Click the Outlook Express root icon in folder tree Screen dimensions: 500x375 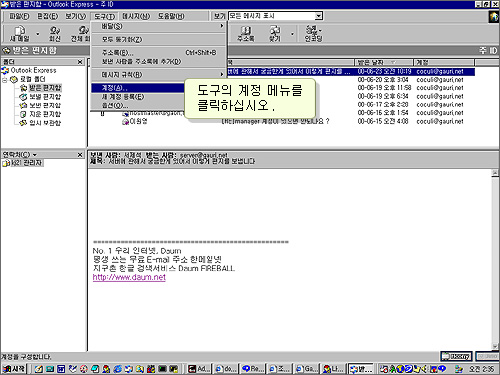5,70
